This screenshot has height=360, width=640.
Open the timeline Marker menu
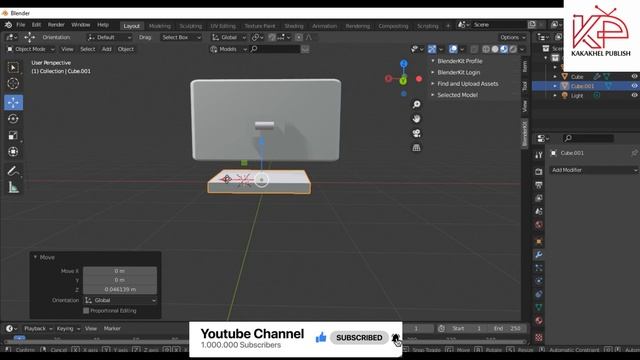coord(112,328)
